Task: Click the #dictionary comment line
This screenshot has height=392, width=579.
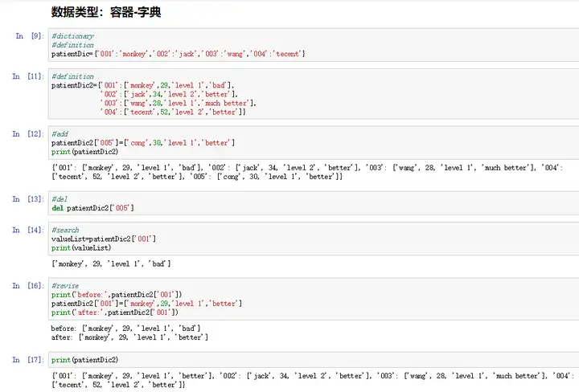Action: [x=72, y=36]
